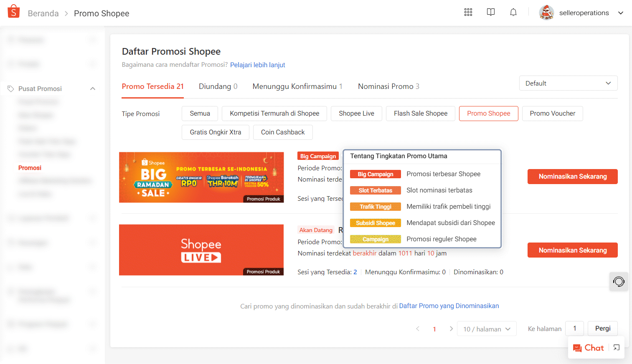The image size is (632, 364).
Task: Open the 10 / halaman page size dropdown
Action: click(487, 329)
